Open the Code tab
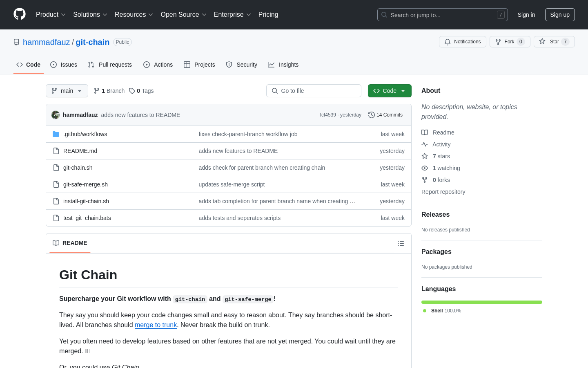This screenshot has height=368, width=588. [x=29, y=65]
